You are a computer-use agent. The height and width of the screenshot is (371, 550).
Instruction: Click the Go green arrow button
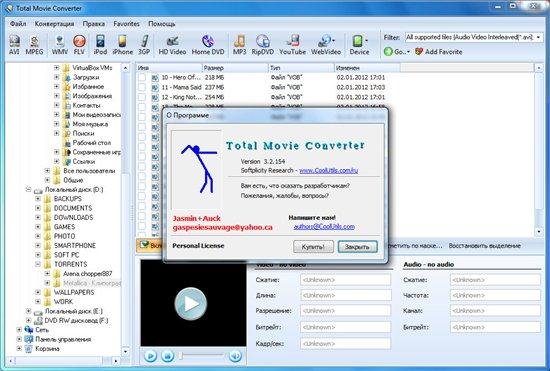[x=388, y=52]
